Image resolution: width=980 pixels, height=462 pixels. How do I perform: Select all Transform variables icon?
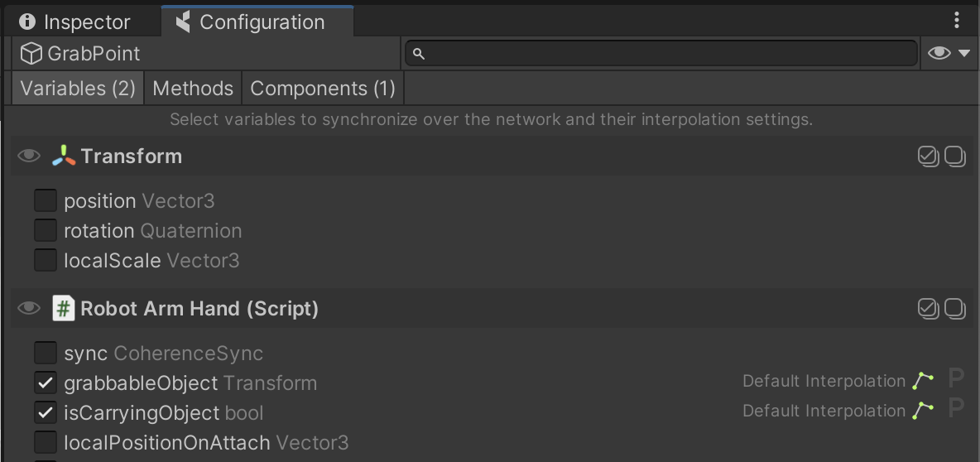point(928,156)
